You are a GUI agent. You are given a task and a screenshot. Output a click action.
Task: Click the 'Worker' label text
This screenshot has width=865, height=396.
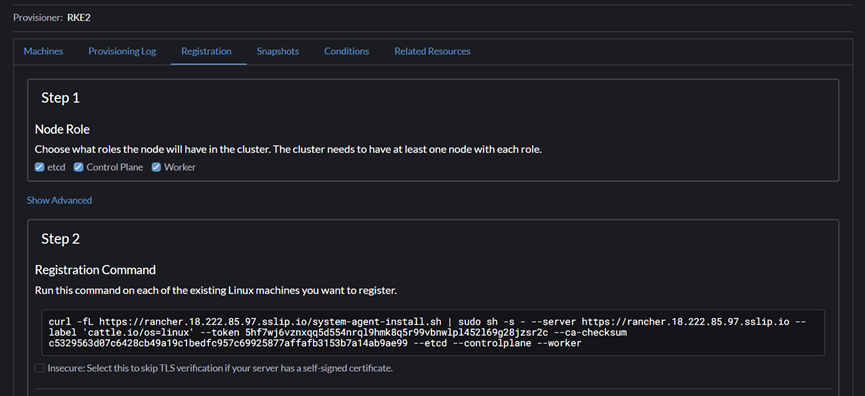tap(180, 167)
